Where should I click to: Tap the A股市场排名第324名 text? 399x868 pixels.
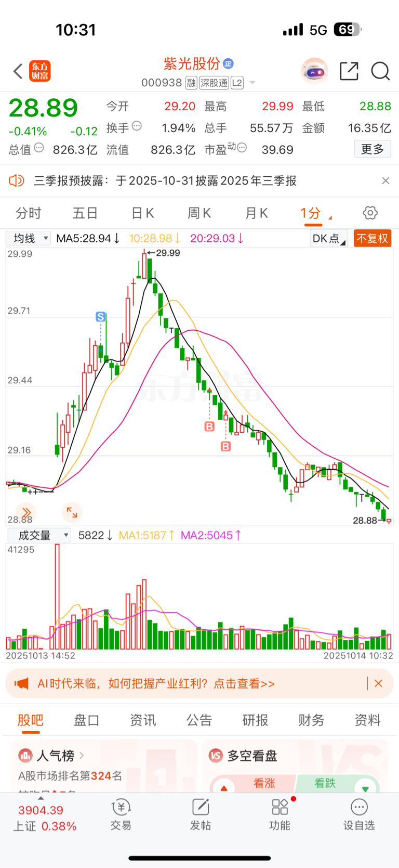(x=70, y=776)
